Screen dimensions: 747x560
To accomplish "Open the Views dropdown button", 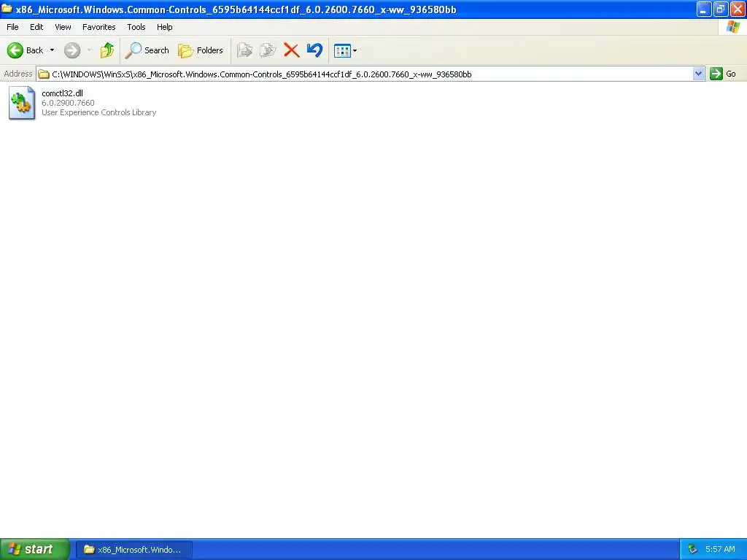I will 345,50.
